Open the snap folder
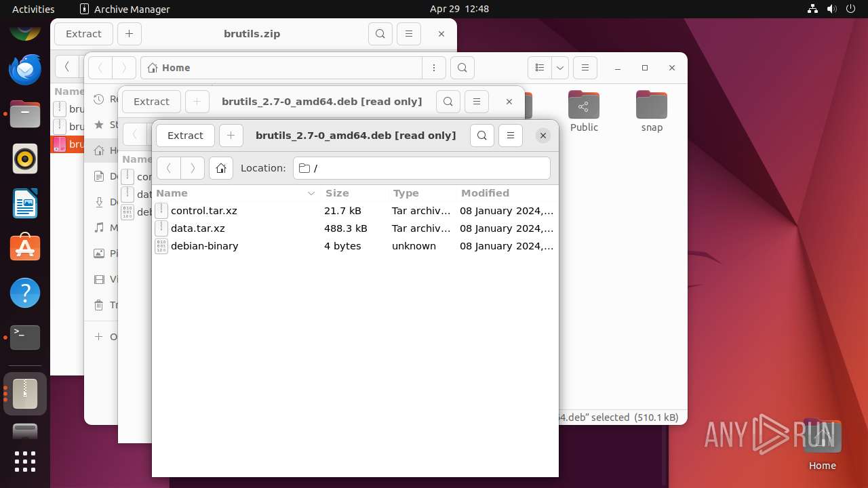Image resolution: width=868 pixels, height=488 pixels. click(652, 112)
